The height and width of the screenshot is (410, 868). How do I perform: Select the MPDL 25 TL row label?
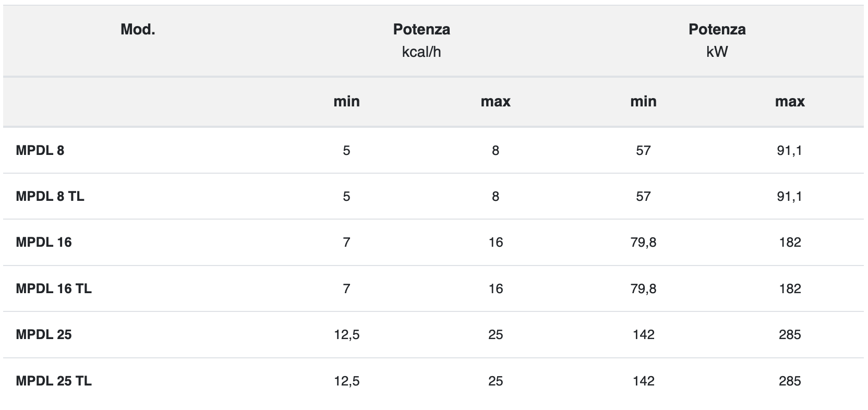[54, 381]
